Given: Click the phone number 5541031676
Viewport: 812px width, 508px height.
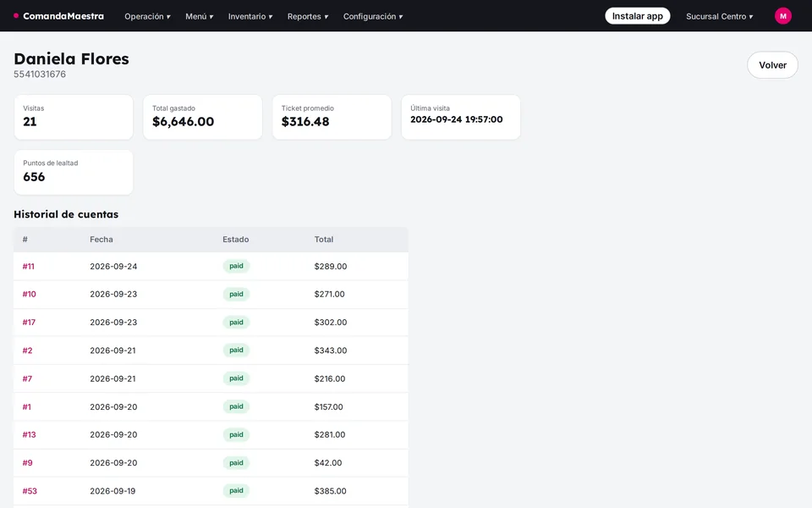Looking at the screenshot, I should [40, 75].
